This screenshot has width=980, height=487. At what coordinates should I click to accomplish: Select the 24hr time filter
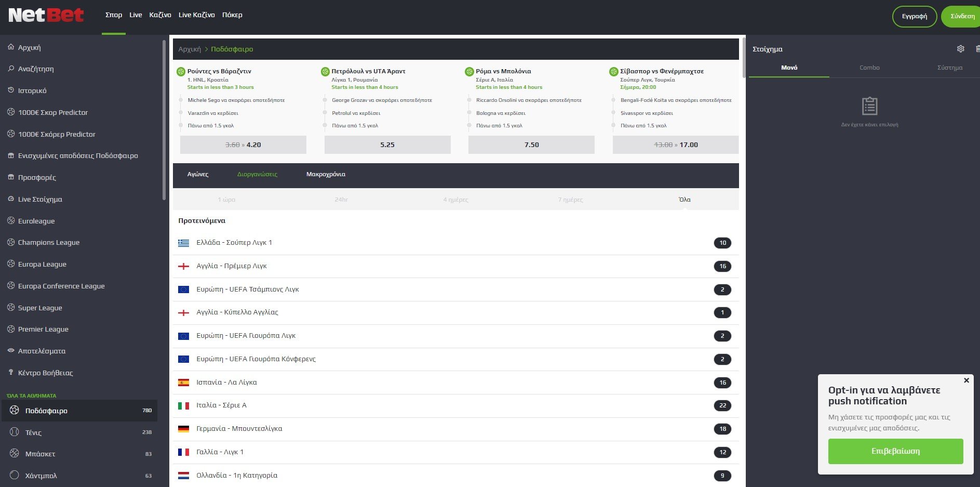tap(341, 200)
